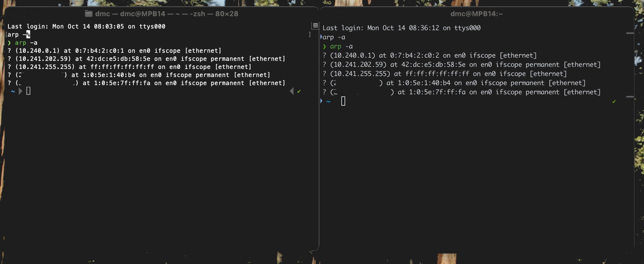Screen dimensions: 644x264
Task: Click the lower scrollbar mark in right terminal
Action: pyautogui.click(x=630, y=97)
